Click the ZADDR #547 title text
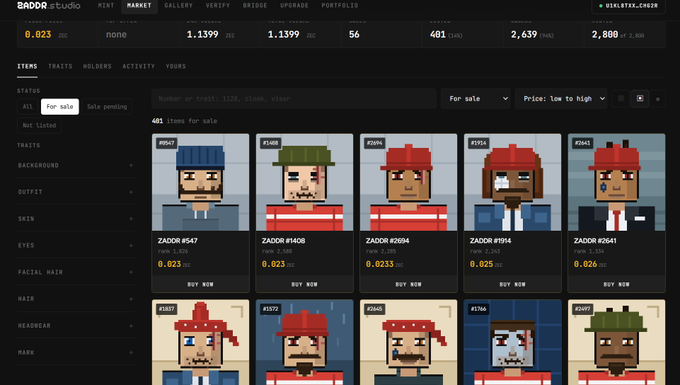Viewport: 680px width, 385px height. (178, 241)
